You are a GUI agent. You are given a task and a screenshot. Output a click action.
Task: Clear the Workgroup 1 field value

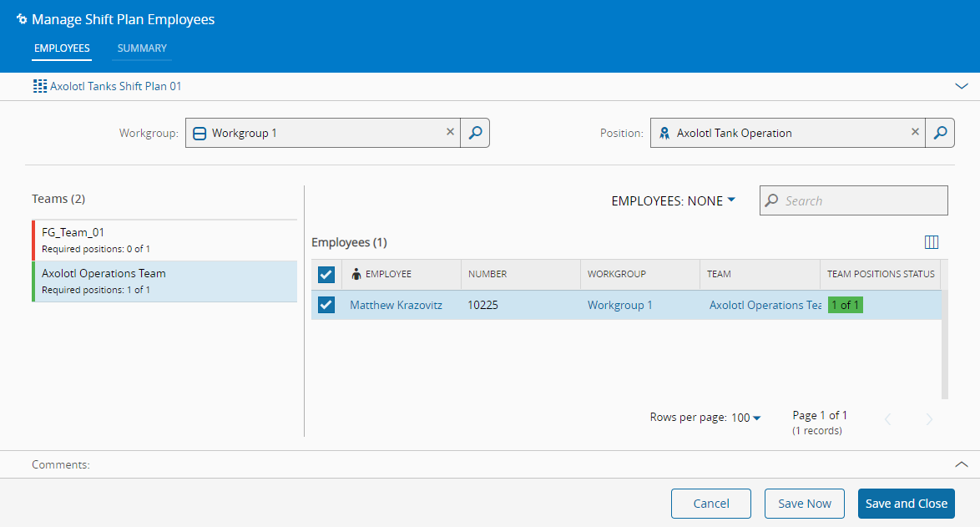(x=451, y=132)
